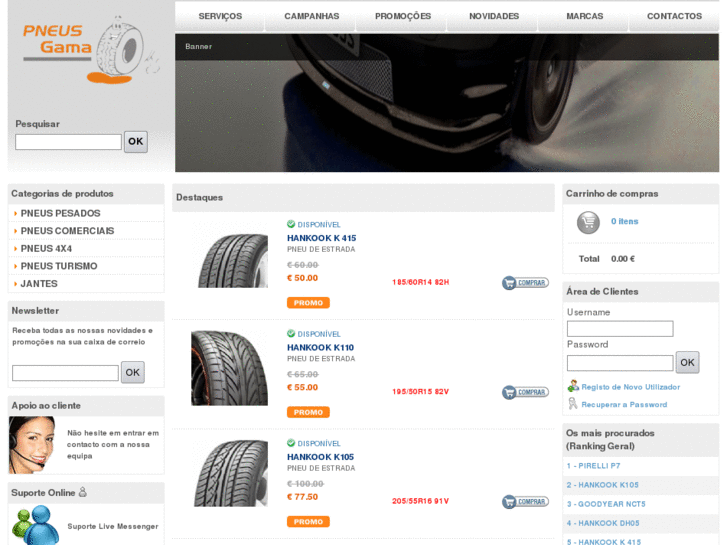This screenshot has width=727, height=545.
Task: Click the Promo badge under Hankook K105
Action: 308,522
